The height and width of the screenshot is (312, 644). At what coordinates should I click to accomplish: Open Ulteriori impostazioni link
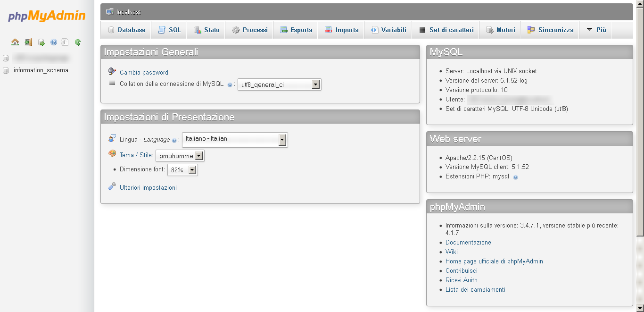point(148,187)
